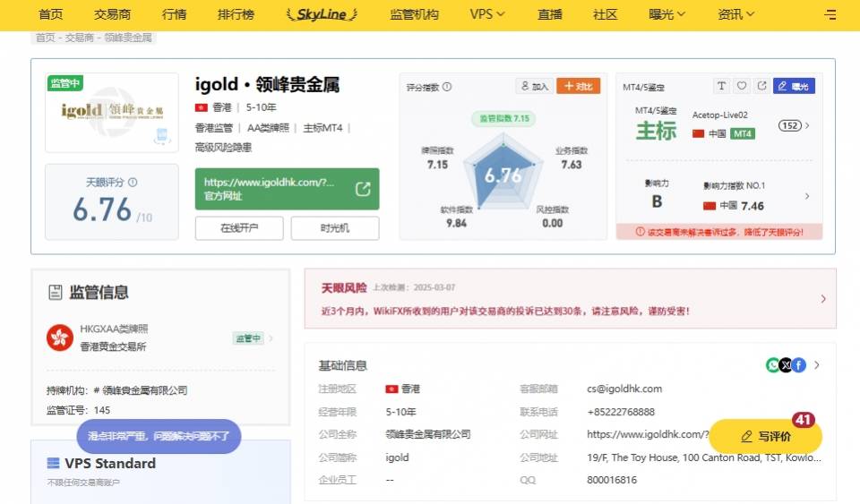Viewport: 860px width, 504px height.
Task: Click the HKGXAA类牌照 license text
Action: 114,329
